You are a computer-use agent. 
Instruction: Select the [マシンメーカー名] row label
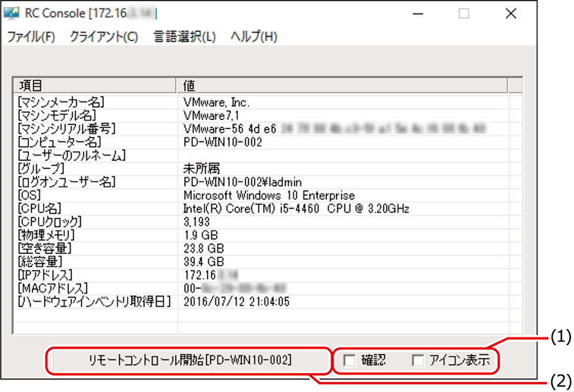[61, 102]
